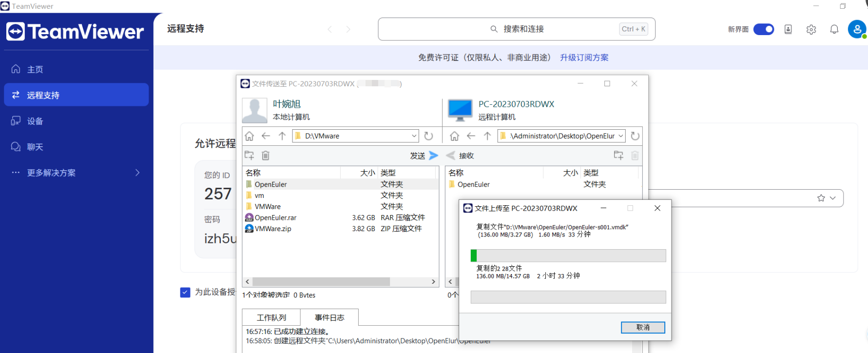The width and height of the screenshot is (868, 353).
Task: Click the local pane refresh icon
Action: coord(428,136)
